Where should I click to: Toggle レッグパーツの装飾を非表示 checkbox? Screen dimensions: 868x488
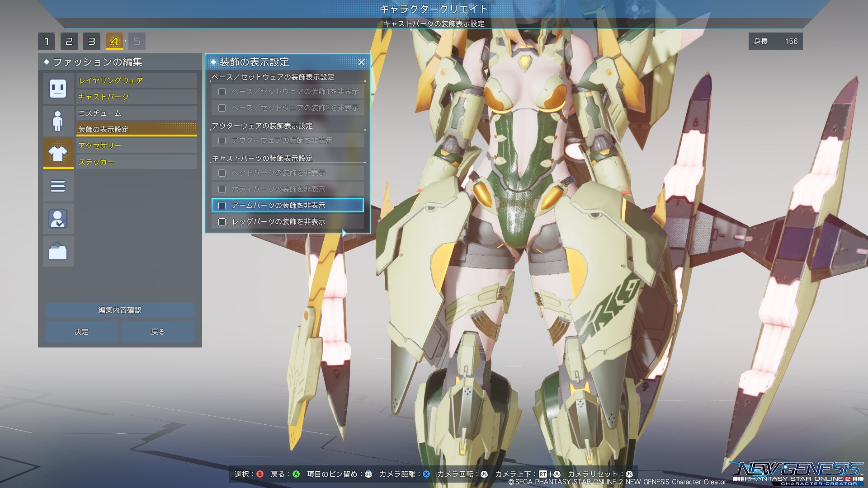pyautogui.click(x=222, y=222)
